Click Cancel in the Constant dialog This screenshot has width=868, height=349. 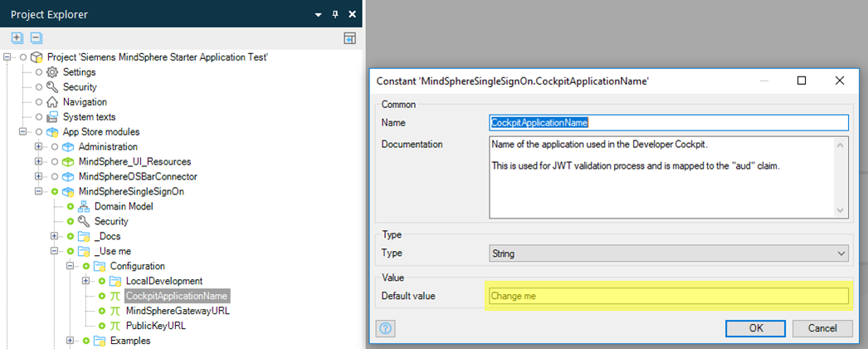tap(822, 328)
